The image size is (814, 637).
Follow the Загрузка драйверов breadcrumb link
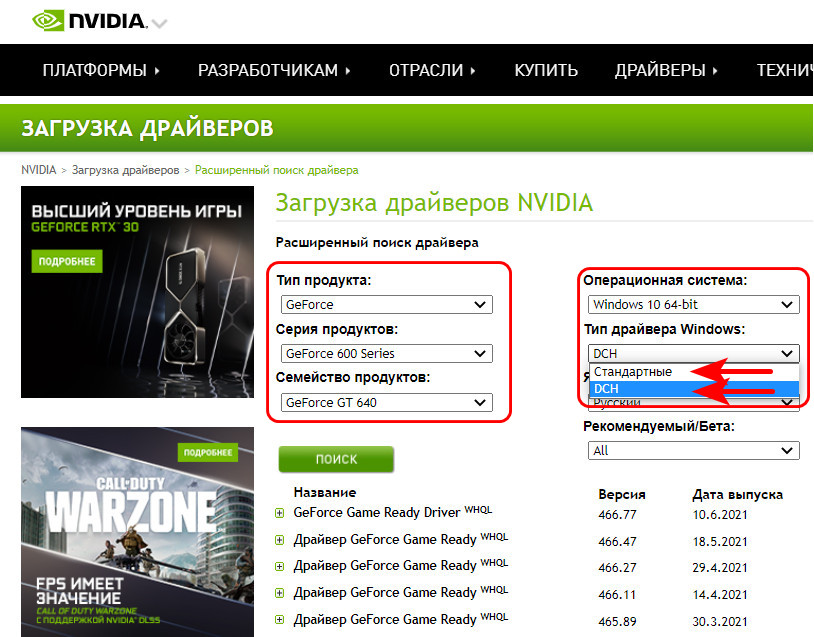click(125, 170)
